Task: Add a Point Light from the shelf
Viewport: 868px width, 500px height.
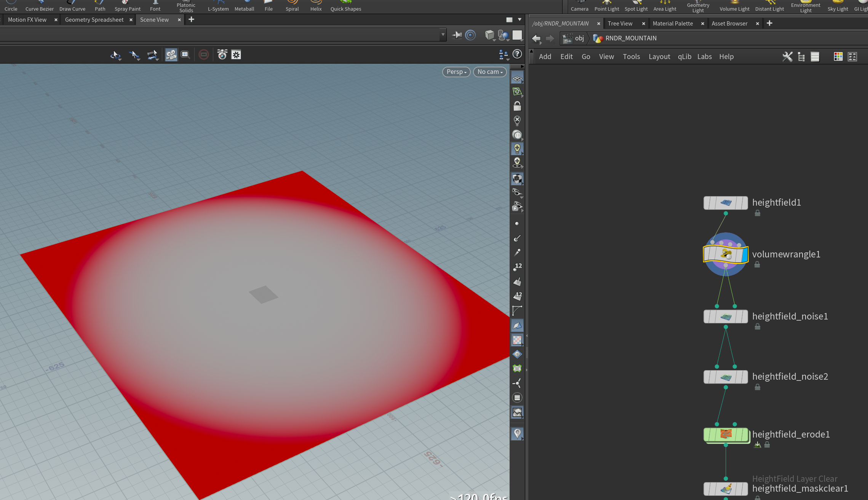Action: [607, 6]
